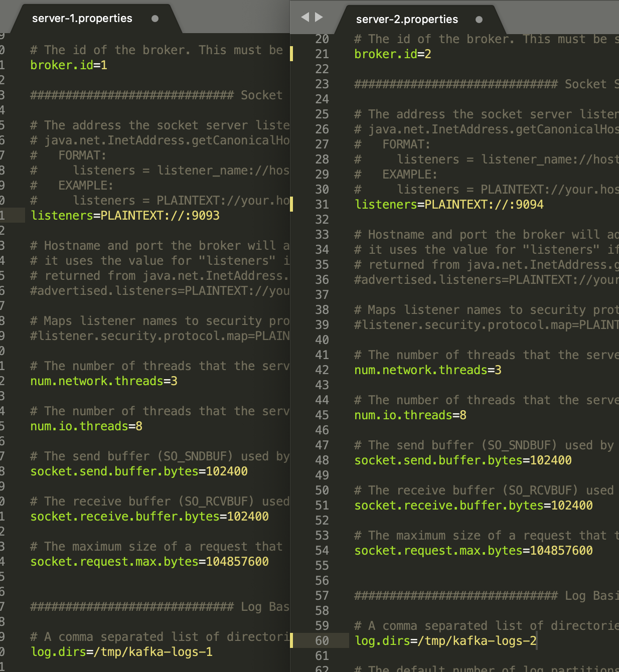Click #listener.security.protocol.map comment in server-1 pane
This screenshot has height=672, width=619.
[160, 336]
